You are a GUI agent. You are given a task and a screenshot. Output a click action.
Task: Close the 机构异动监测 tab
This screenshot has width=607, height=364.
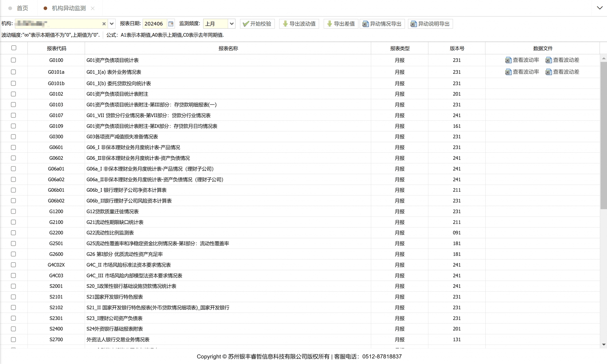pos(92,8)
